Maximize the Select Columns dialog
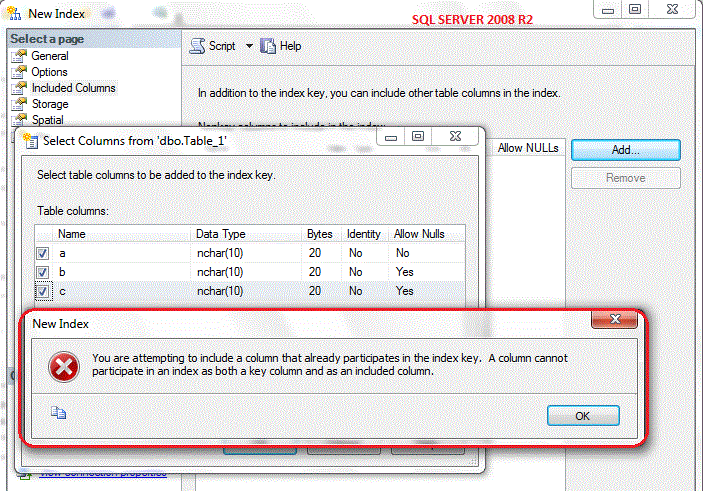The height and width of the screenshot is (491, 703). pos(418,136)
